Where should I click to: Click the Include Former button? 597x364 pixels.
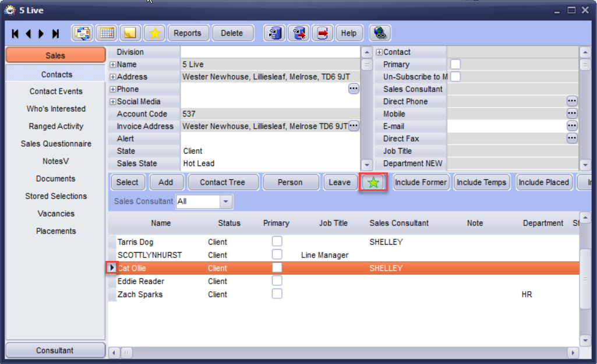pos(421,182)
